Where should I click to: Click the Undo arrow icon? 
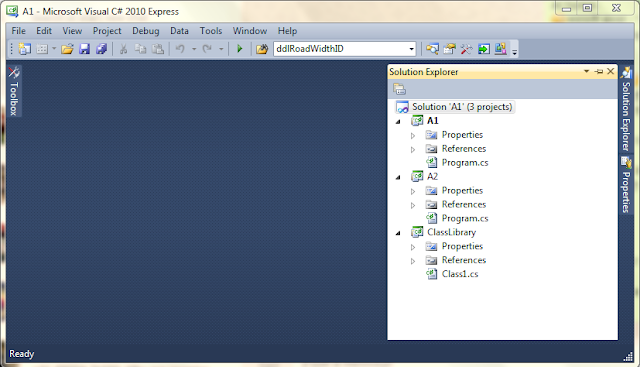click(180, 49)
